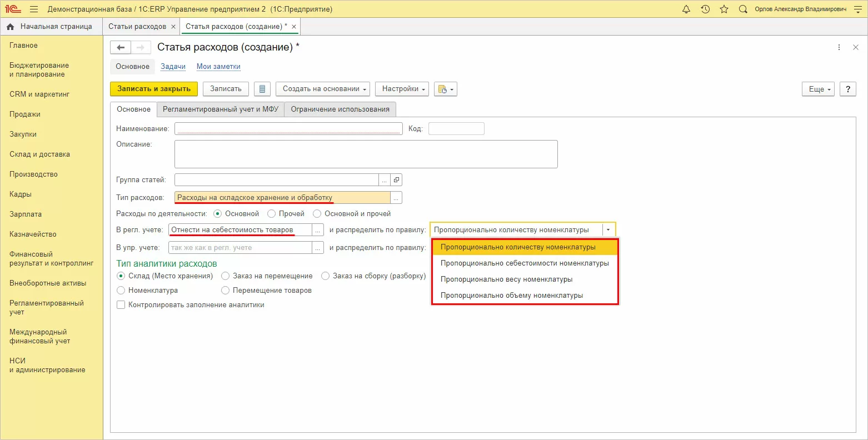Click the Тип расходов field value
Screen dimensions: 868x440
pos(282,198)
